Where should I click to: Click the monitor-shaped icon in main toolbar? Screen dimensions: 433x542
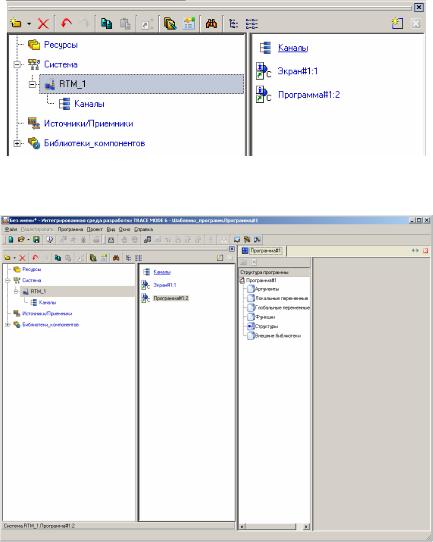coord(237,240)
